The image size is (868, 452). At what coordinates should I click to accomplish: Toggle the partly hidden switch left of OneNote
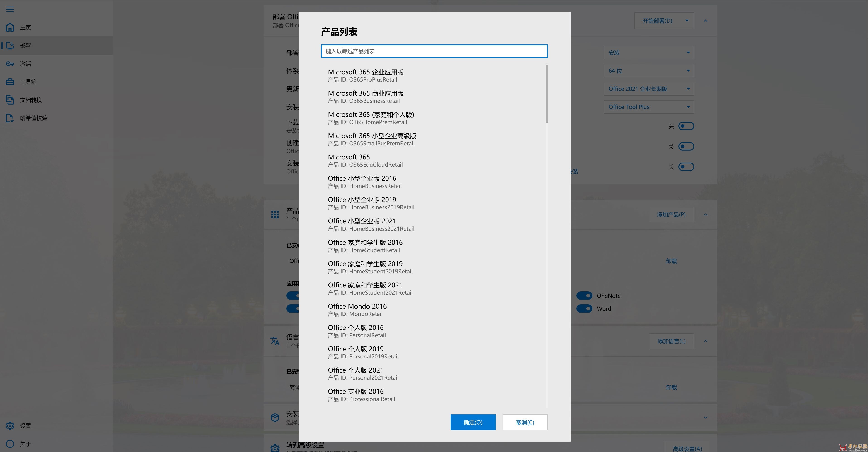pos(292,296)
